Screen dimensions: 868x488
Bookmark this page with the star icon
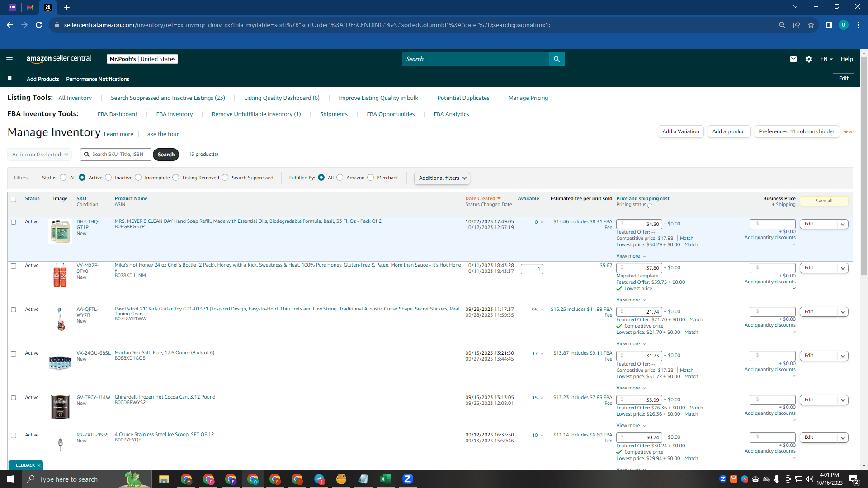[811, 25]
